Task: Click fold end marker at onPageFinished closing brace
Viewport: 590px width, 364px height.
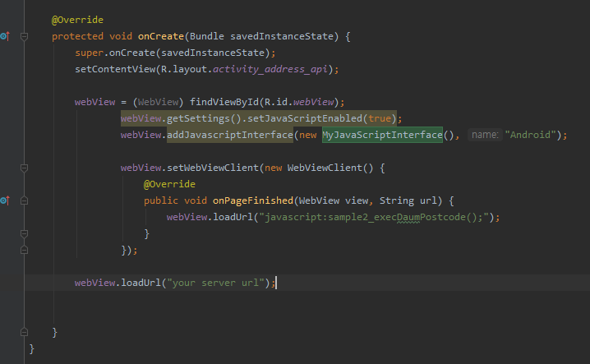Action: point(24,233)
